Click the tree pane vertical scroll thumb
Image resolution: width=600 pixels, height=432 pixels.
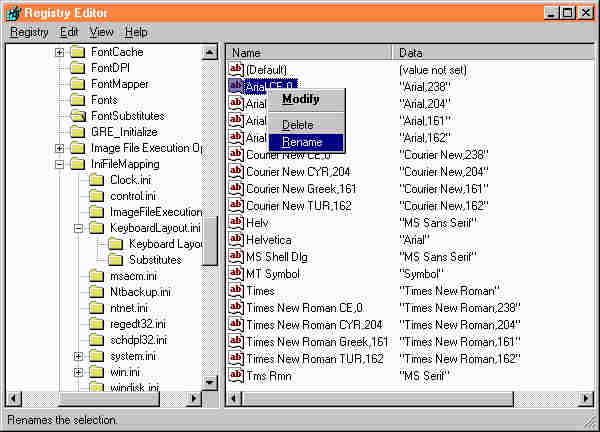pos(210,241)
